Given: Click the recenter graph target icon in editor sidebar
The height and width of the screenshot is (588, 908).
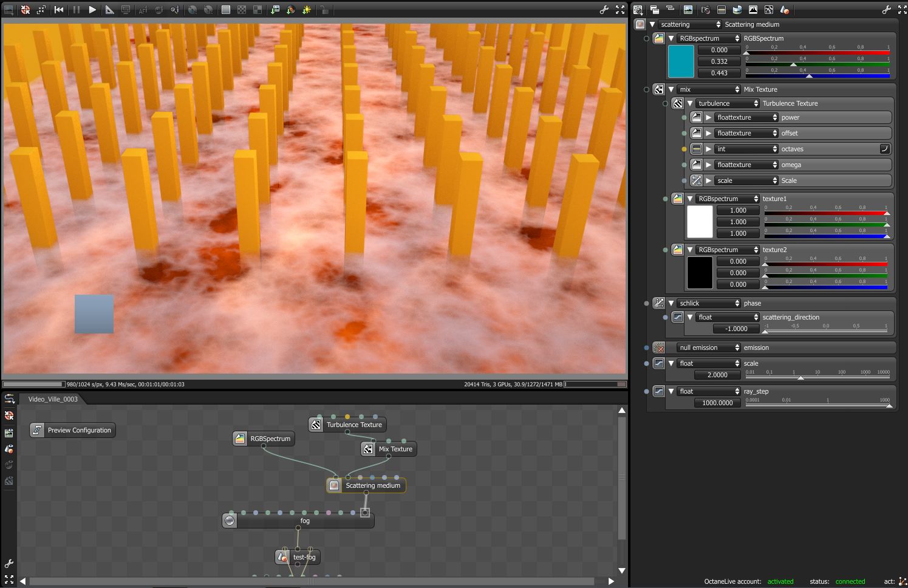Looking at the screenshot, I should 9,415.
